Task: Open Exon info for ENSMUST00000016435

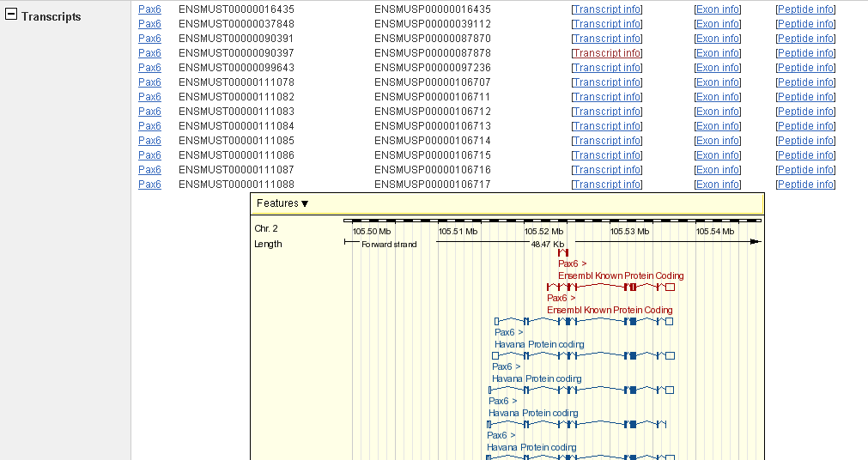Action: click(718, 9)
